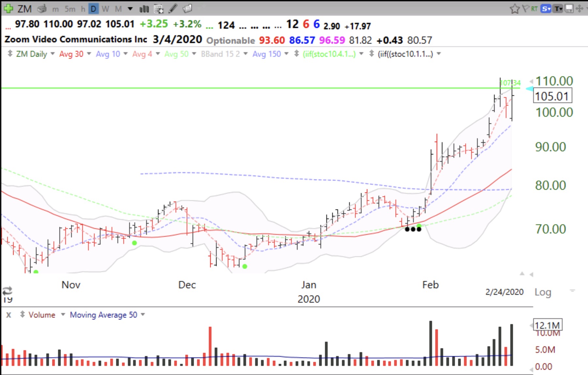Select the pencil drawing tools icon

[173, 9]
